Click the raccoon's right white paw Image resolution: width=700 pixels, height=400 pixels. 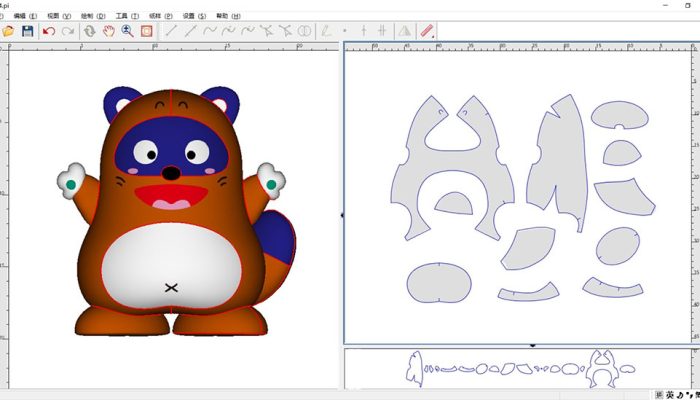tap(271, 181)
